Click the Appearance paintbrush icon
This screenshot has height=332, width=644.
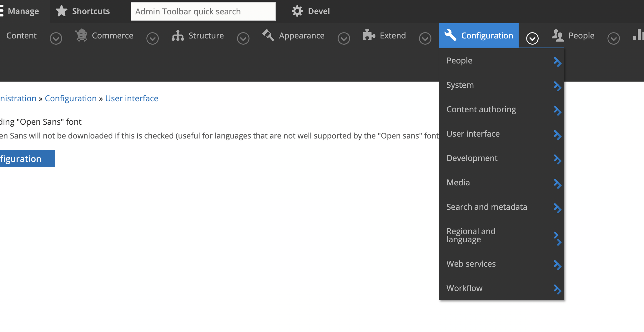tap(268, 35)
